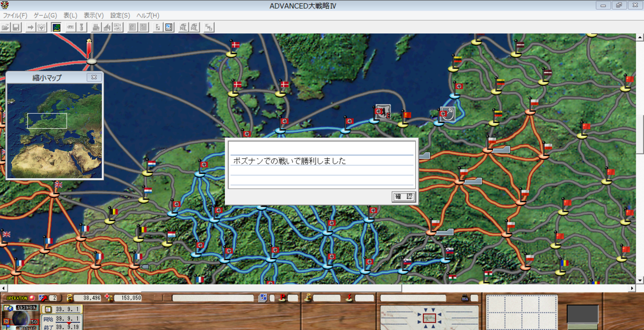The width and height of the screenshot is (644, 330).
Task: Click the last toolbar icon on the right
Action: 209,27
